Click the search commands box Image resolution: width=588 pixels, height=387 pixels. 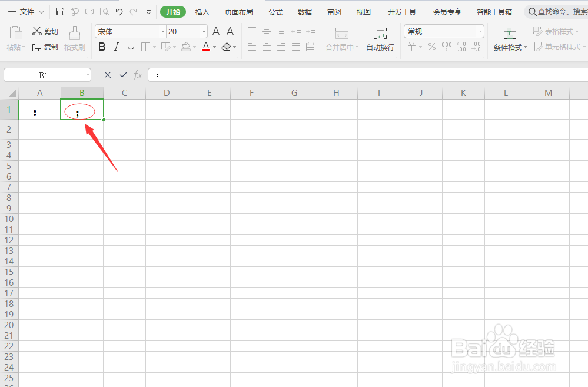point(556,12)
